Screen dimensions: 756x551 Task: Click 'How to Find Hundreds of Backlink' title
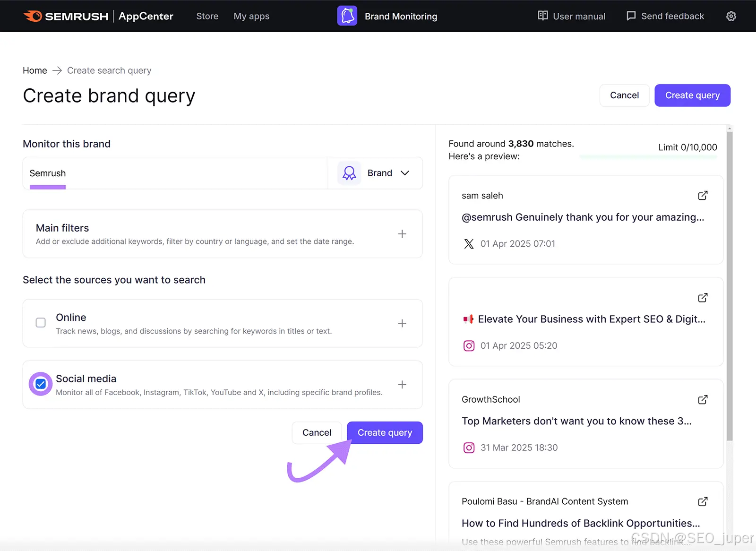pos(581,523)
